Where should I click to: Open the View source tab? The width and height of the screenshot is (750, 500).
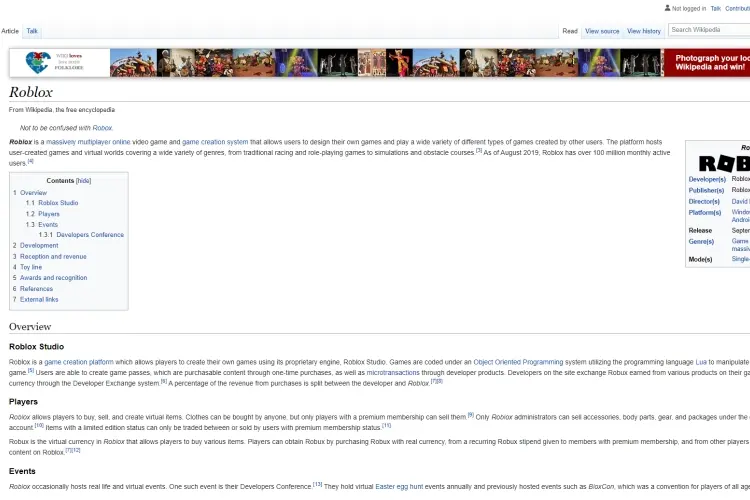coord(602,31)
